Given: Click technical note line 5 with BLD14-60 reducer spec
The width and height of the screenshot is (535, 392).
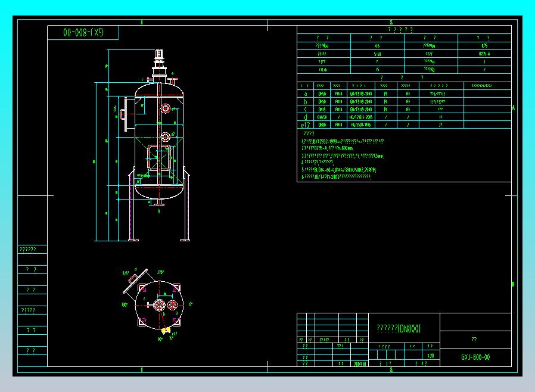Looking at the screenshot, I should (338, 170).
